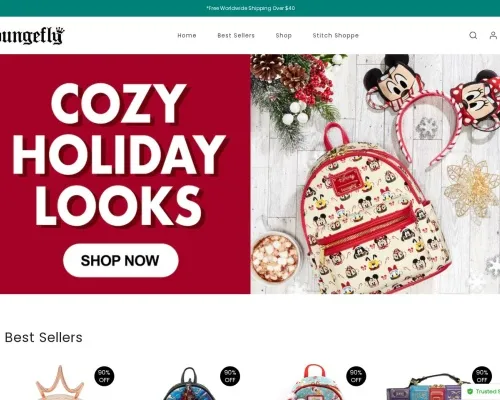Select the dark blue backpack thumbnail

[x=189, y=383]
